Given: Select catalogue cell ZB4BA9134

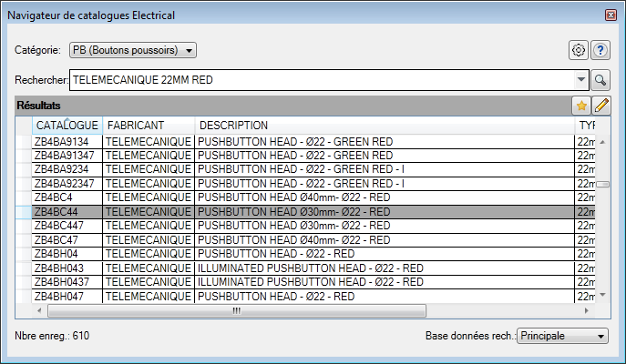Looking at the screenshot, I should pyautogui.click(x=67, y=142).
